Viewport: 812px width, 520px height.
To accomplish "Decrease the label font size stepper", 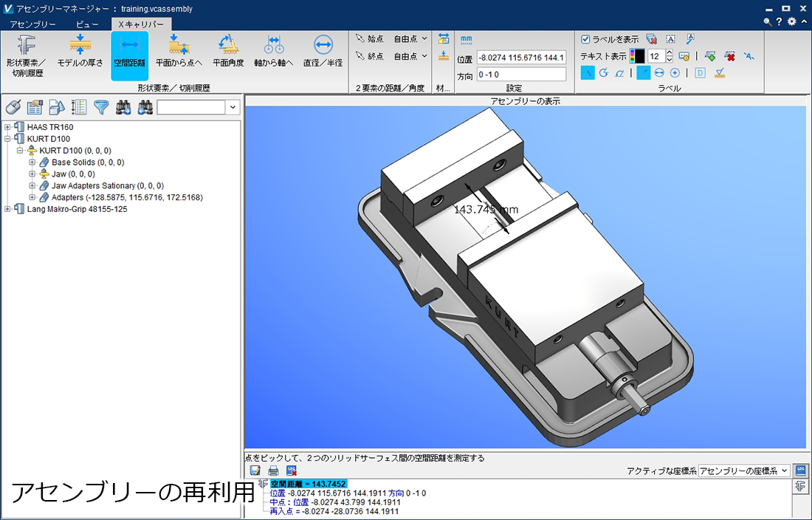I will click(669, 59).
